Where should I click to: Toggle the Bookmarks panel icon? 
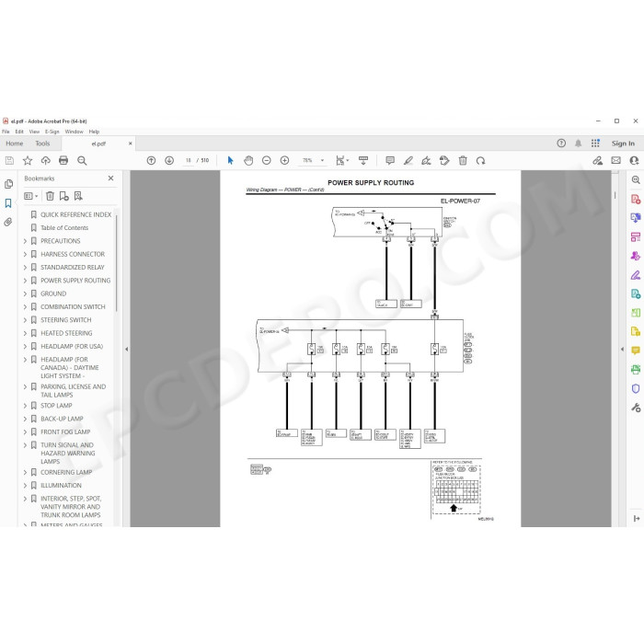[x=8, y=203]
